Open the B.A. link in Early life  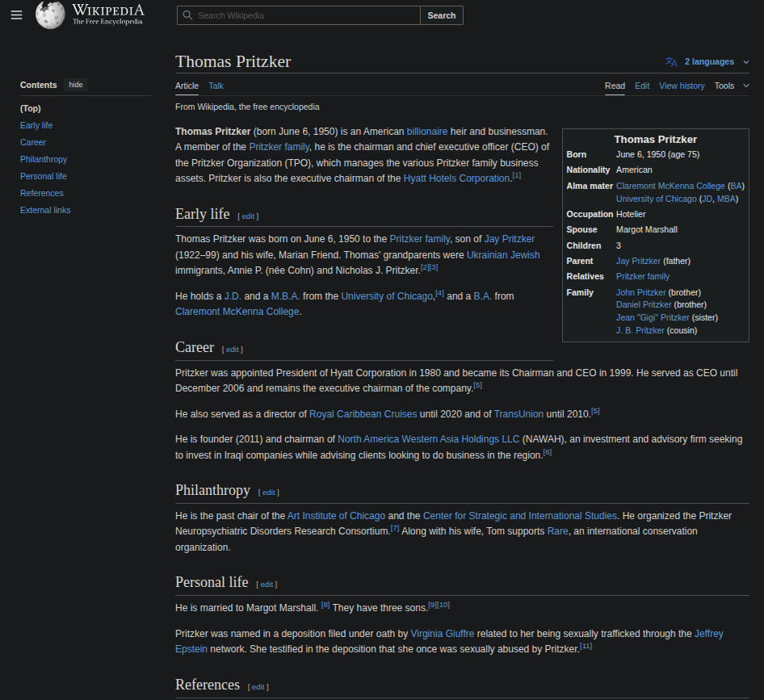(x=482, y=296)
